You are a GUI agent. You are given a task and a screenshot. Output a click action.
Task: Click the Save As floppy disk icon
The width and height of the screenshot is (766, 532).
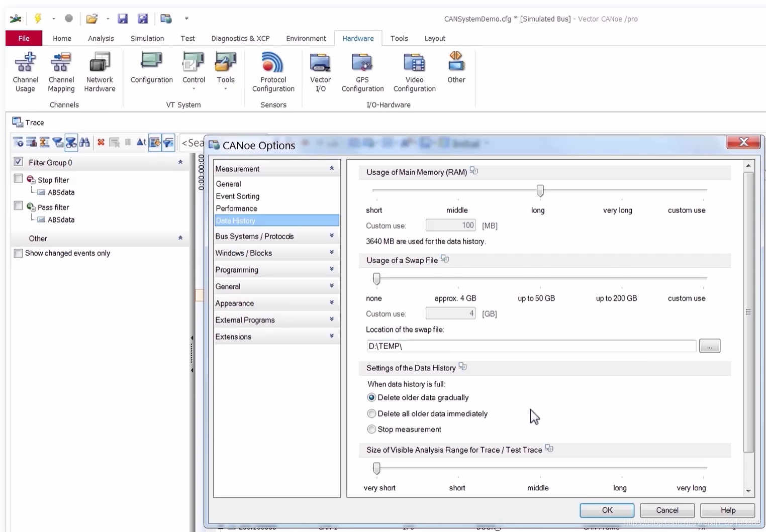pyautogui.click(x=143, y=19)
